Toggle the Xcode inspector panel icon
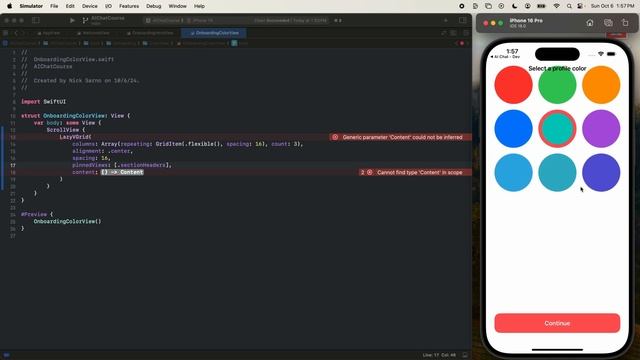640x360 pixels. tap(462, 20)
